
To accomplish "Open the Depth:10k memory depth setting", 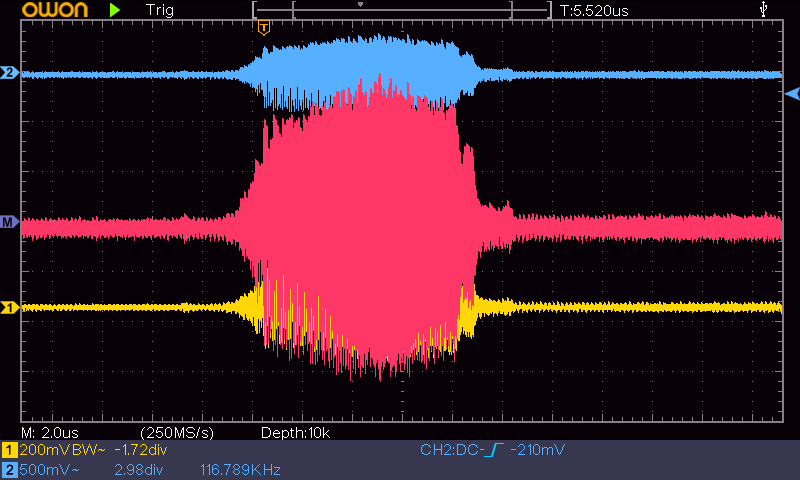I will (x=295, y=432).
